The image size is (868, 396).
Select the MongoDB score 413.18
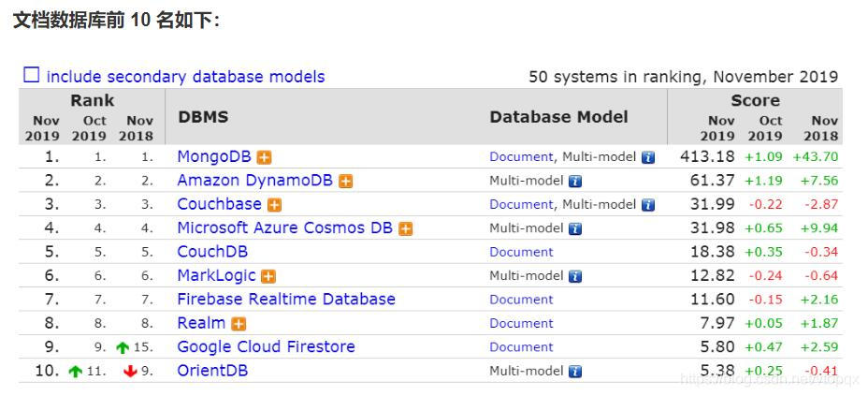coord(707,156)
